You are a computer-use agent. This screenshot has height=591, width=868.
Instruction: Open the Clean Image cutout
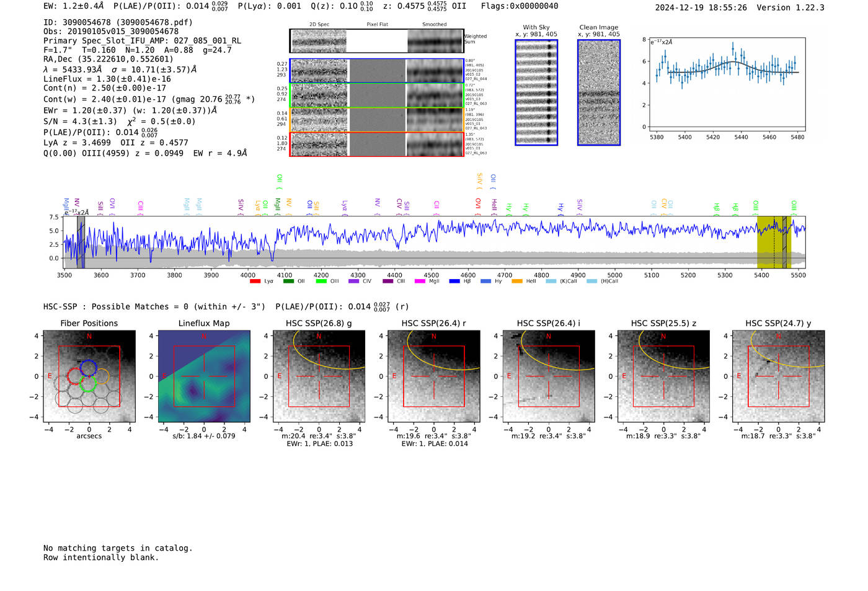point(599,92)
